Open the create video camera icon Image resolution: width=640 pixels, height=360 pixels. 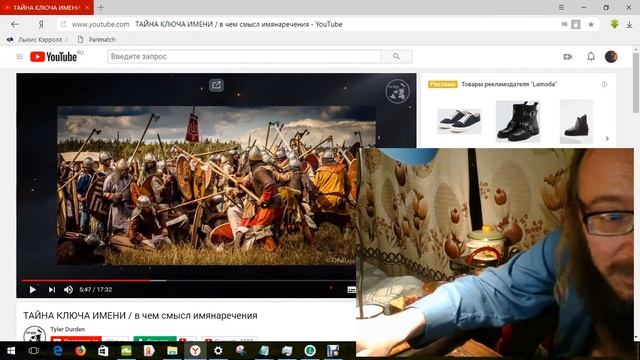click(x=568, y=57)
